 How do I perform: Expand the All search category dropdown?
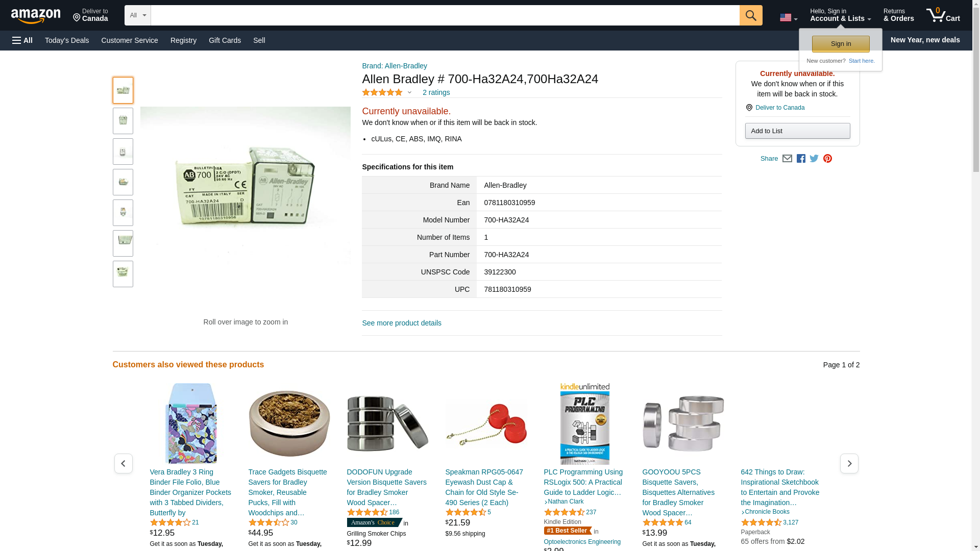click(138, 15)
